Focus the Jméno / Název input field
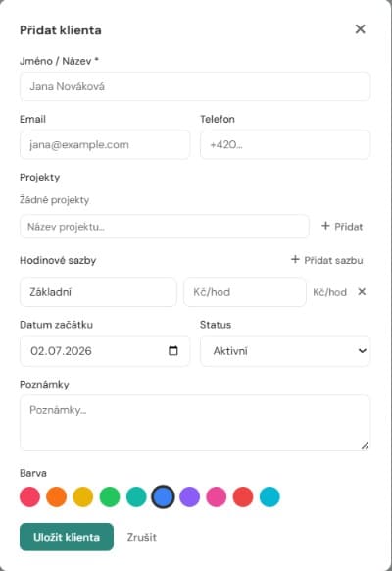The image size is (392, 571). point(195,86)
